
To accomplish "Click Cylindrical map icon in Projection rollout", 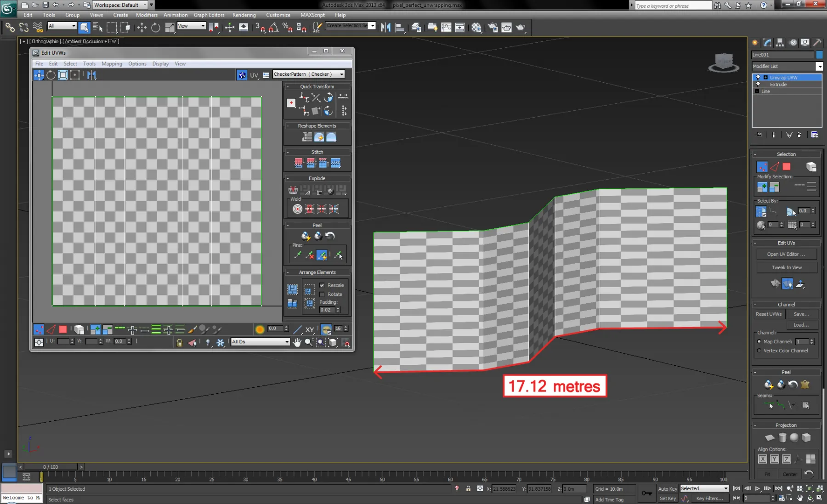I will pos(782,437).
